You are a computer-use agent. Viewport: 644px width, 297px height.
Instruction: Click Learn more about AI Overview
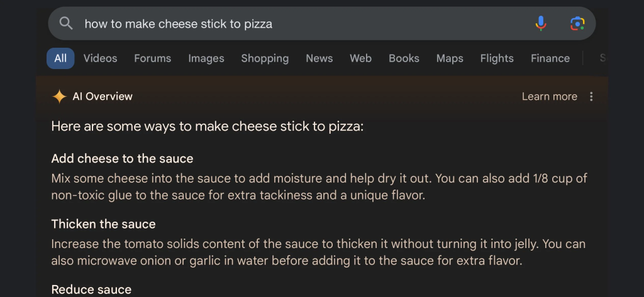click(x=549, y=97)
